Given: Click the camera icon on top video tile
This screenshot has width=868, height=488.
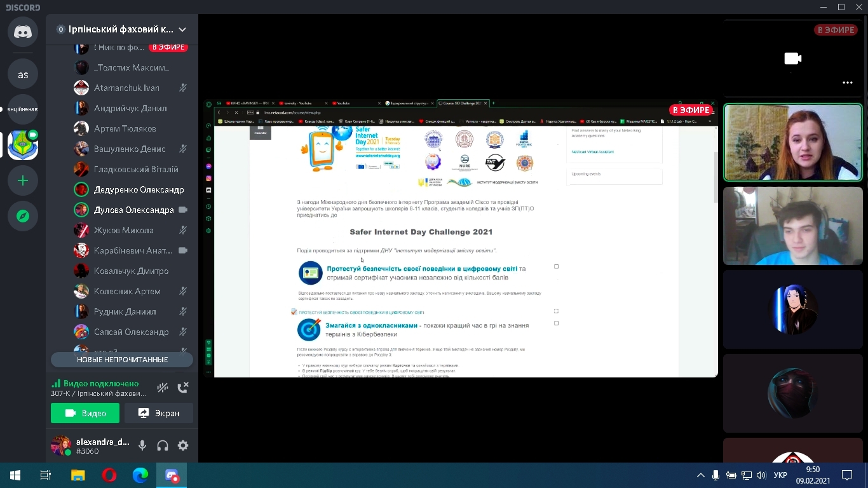Looking at the screenshot, I should (x=792, y=58).
